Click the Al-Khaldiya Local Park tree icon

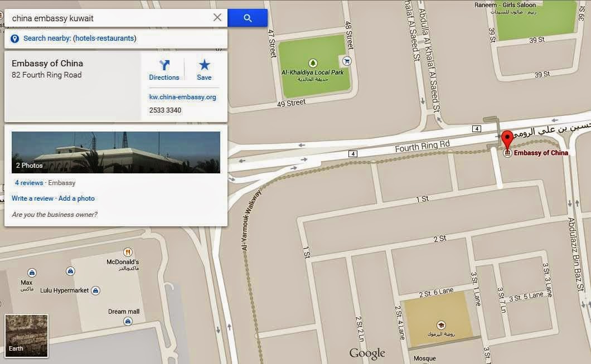(x=312, y=63)
